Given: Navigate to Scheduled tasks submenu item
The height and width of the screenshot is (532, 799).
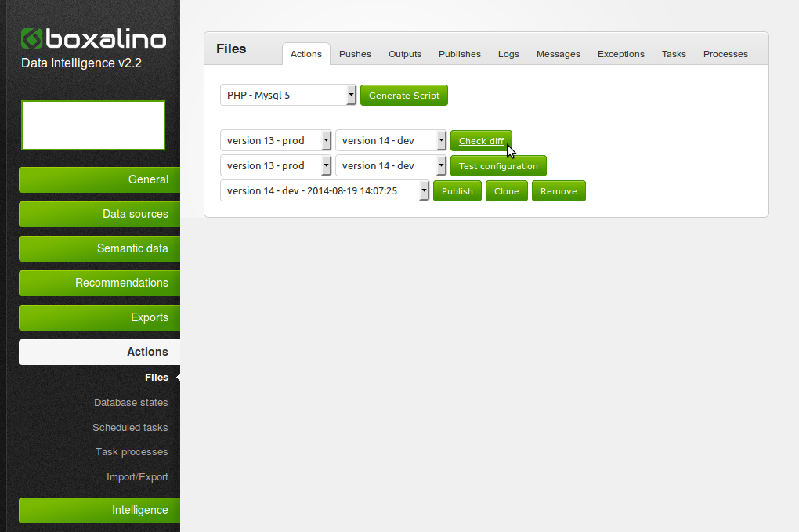Looking at the screenshot, I should coord(130,428).
